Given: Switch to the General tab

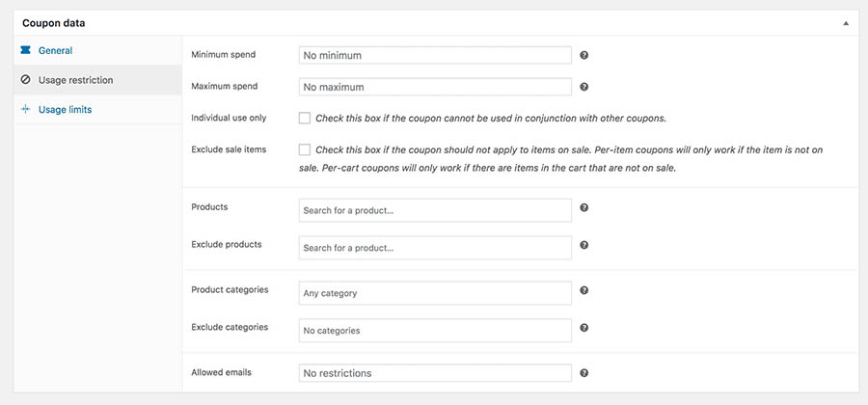Looking at the screenshot, I should pos(55,50).
